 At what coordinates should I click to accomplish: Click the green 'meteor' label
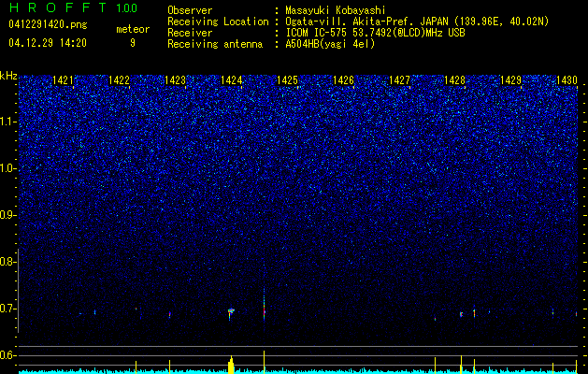133,29
